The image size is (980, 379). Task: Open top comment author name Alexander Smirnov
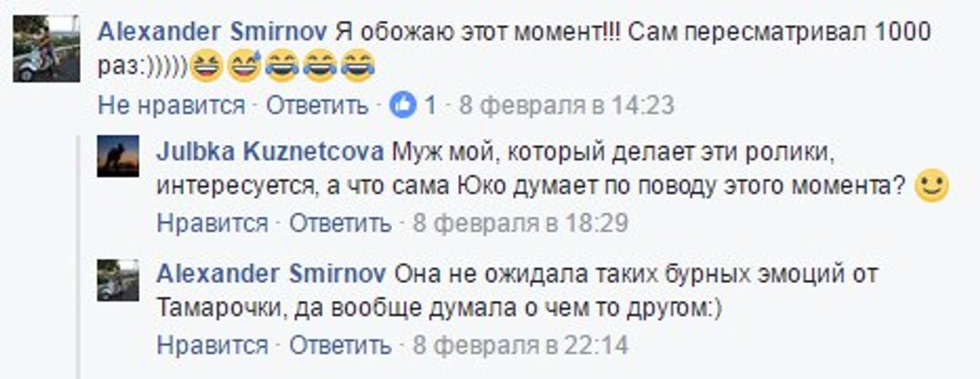pos(212,32)
